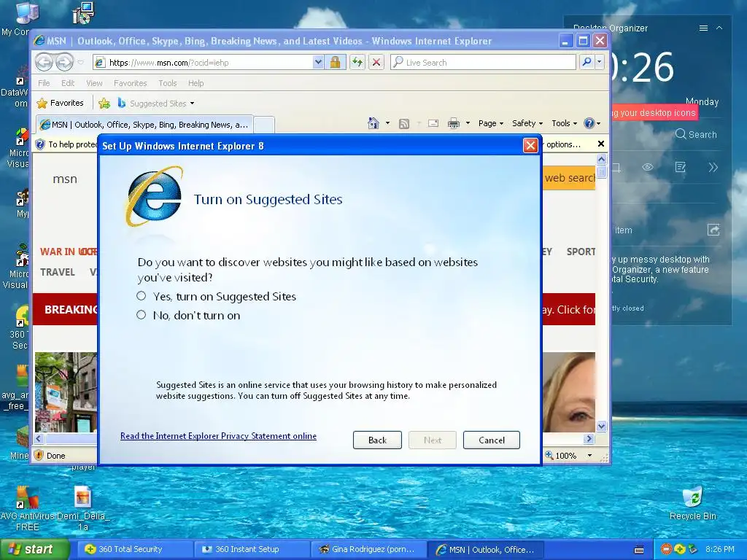Screen dimensions: 747x560
Task: Click Cancel in the setup dialog
Action: [x=491, y=440]
